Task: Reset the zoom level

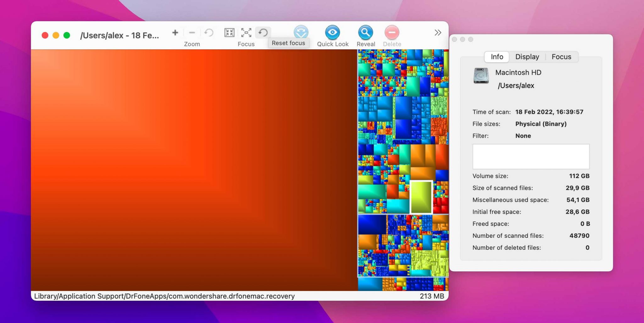Action: 209,32
